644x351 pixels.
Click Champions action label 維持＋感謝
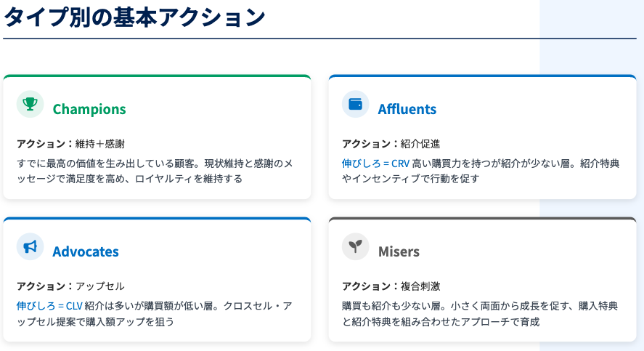coord(105,144)
